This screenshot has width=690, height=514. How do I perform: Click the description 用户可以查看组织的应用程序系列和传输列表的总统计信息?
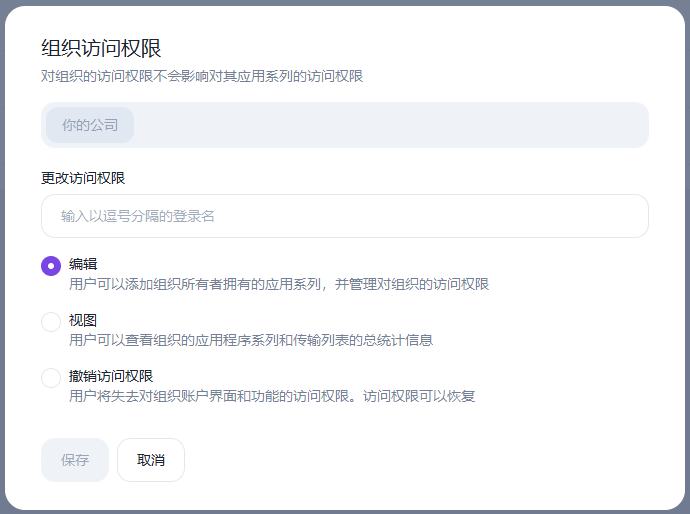pyautogui.click(x=251, y=340)
